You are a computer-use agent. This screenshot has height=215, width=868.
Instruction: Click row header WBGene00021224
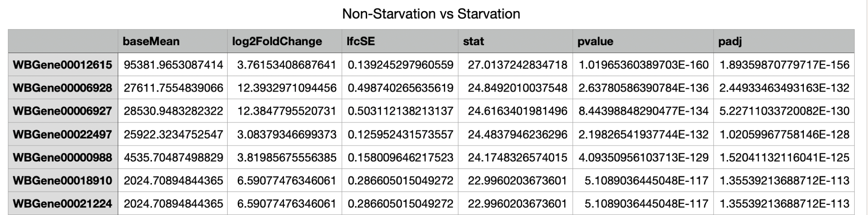click(62, 203)
